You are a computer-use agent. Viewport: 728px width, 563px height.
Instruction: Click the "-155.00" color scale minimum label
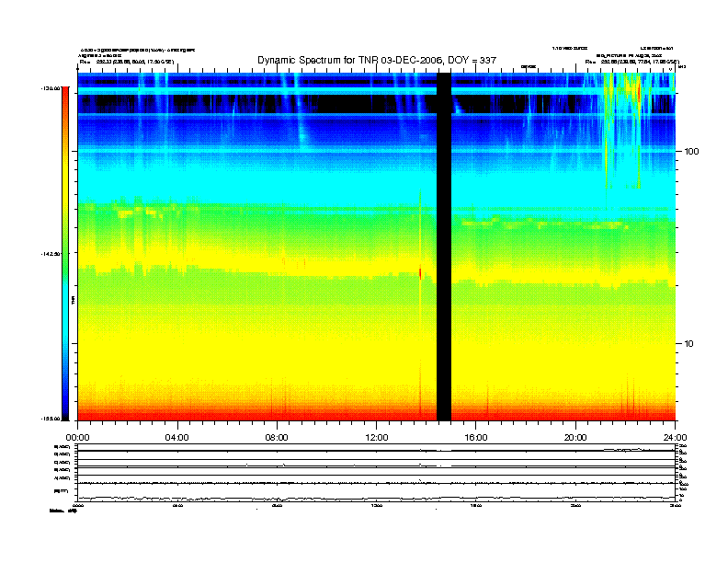coord(51,419)
